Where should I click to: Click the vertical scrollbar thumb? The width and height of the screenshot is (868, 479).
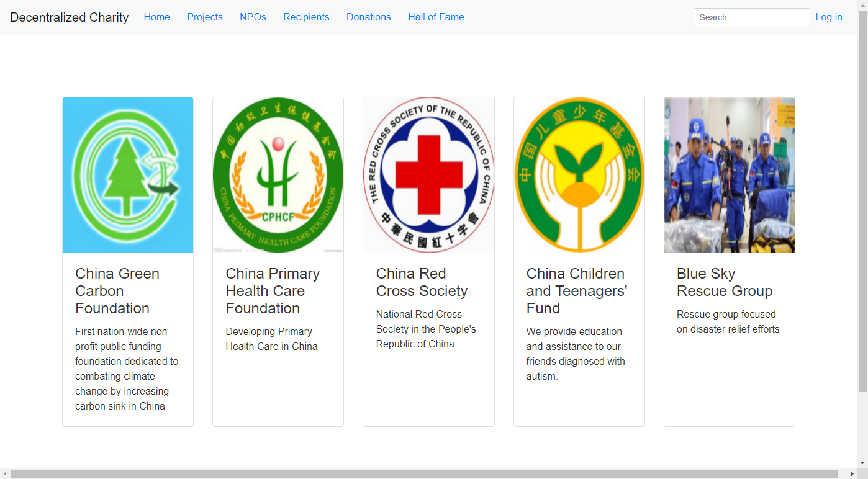coord(862,201)
